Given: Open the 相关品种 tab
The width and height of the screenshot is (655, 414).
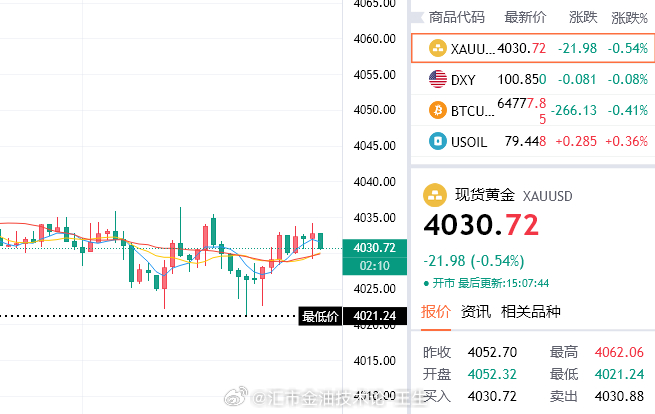Looking at the screenshot, I should click(531, 312).
